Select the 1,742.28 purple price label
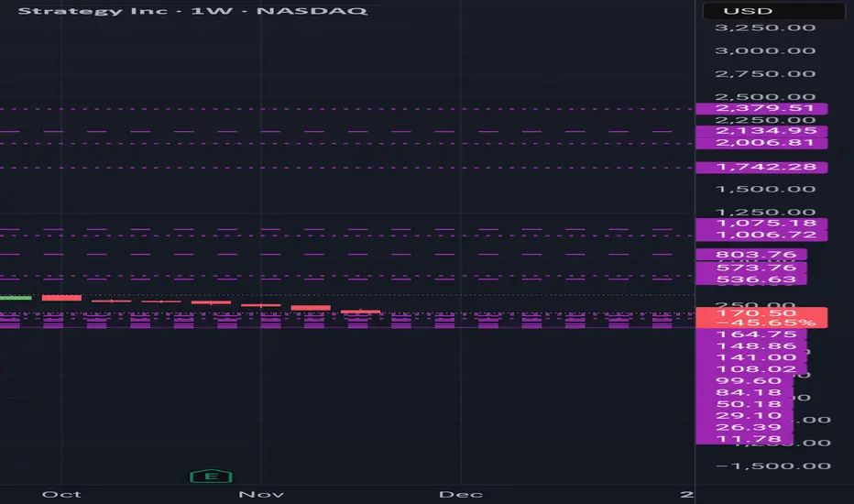854x504 pixels. [761, 168]
